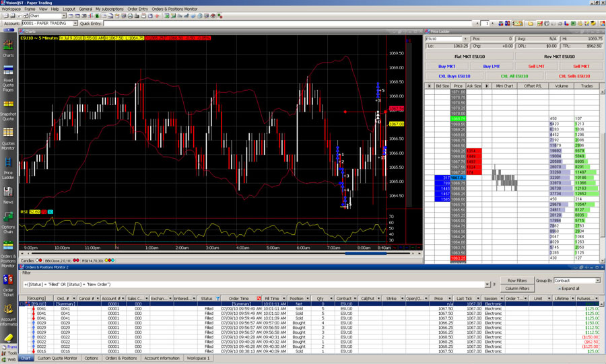This screenshot has width=606, height=364.
Task: Expand arrow left of Bid Size column
Action: (429, 85)
